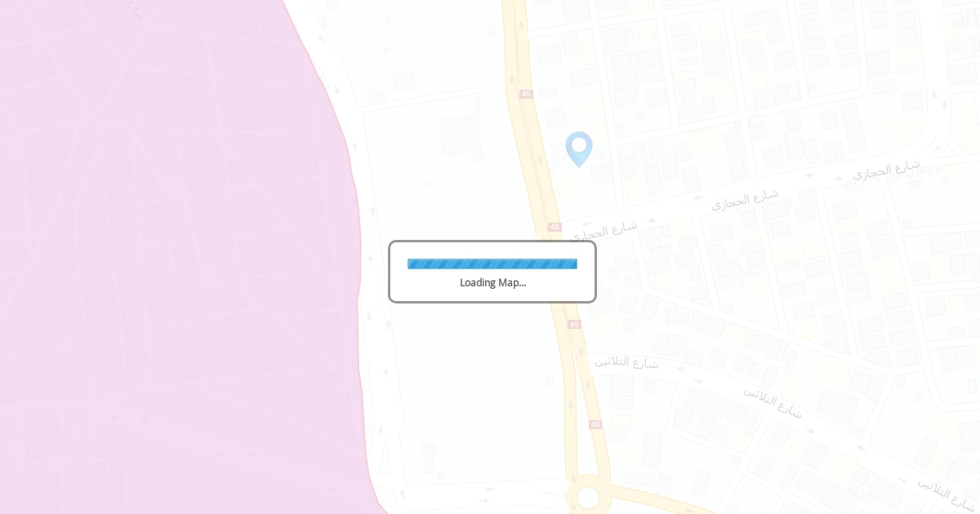980x514 pixels.
Task: Click the شارع الحجازي label touching the yellow highway
Action: (x=604, y=228)
